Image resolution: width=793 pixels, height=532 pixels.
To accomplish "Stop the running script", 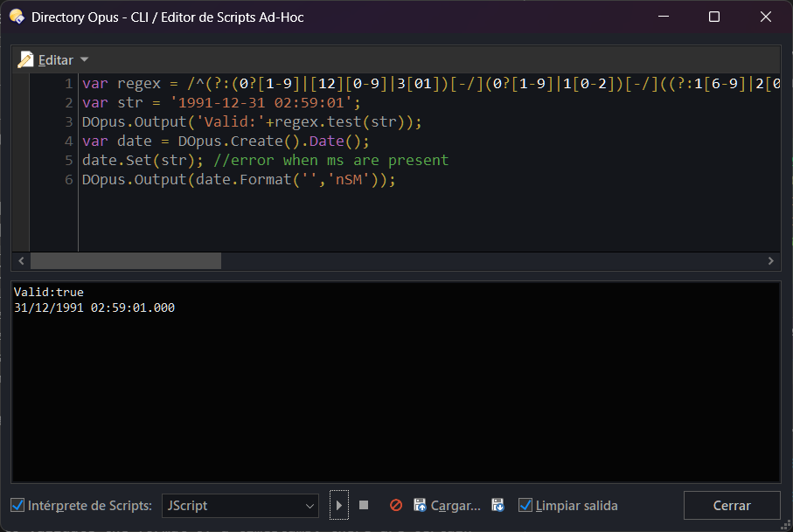I will [364, 505].
